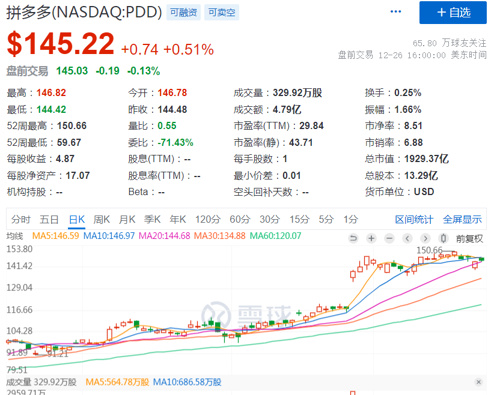Select the 月K monthly chart tab
The width and height of the screenshot is (500, 395).
pyautogui.click(x=127, y=219)
